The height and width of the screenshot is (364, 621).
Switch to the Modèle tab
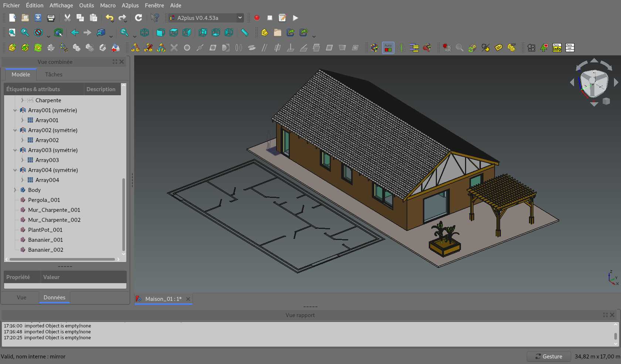[21, 74]
